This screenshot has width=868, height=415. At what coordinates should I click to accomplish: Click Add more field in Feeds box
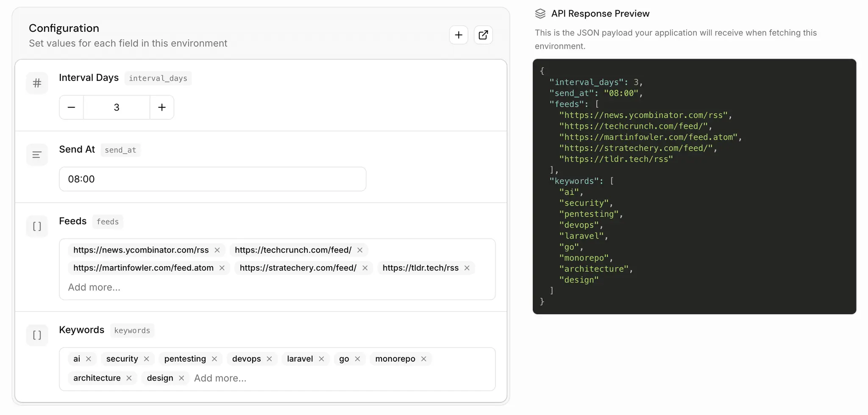point(94,287)
